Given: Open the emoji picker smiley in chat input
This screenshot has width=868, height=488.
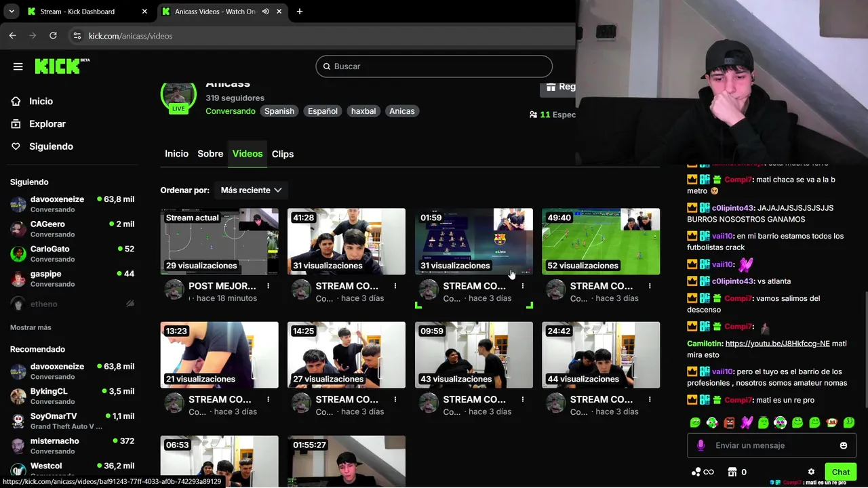Looking at the screenshot, I should point(844,445).
